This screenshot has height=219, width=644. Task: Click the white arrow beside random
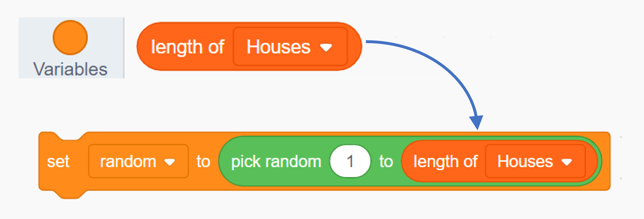170,162
